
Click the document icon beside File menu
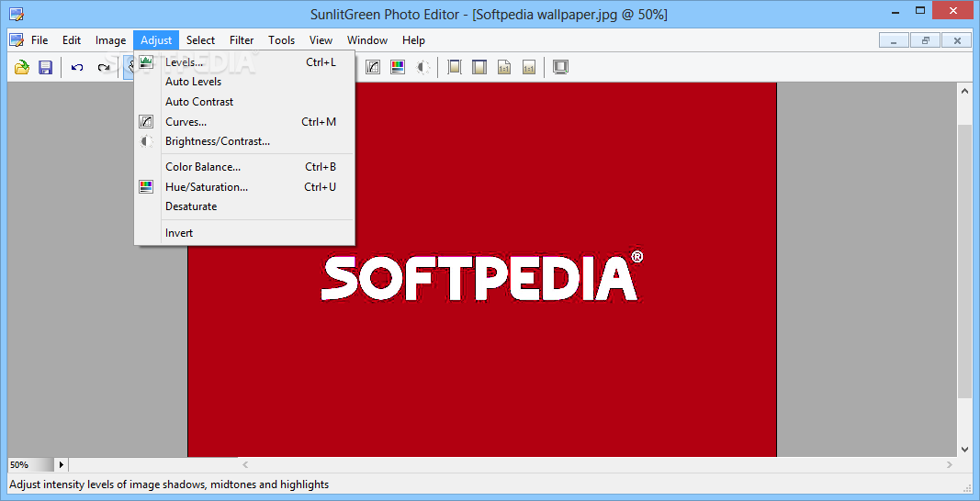17,40
